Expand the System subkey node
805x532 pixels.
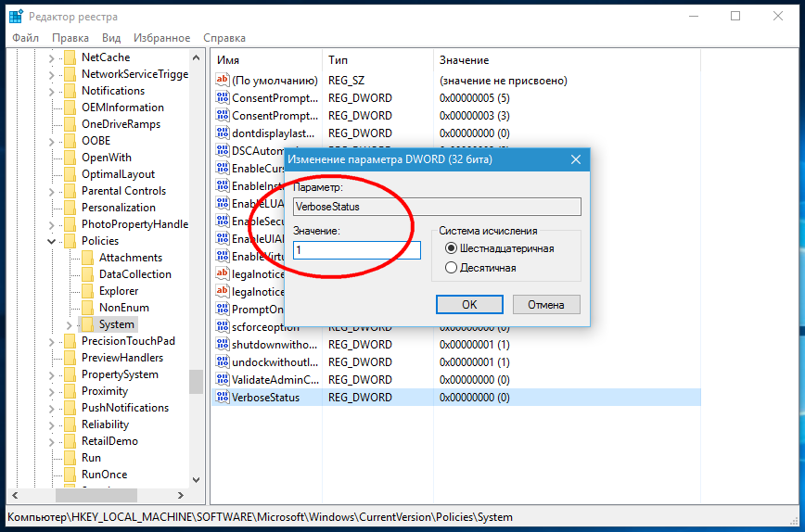click(x=70, y=325)
